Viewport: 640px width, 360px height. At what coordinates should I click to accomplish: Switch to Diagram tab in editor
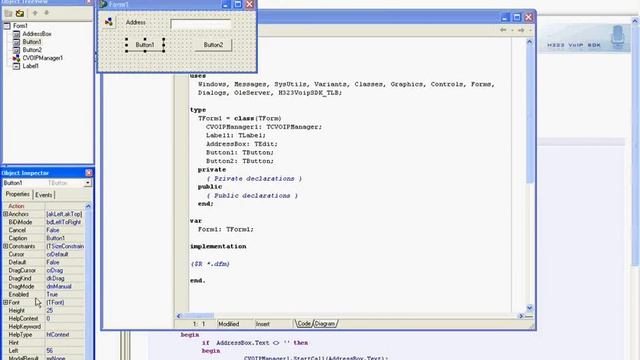pyautogui.click(x=325, y=324)
